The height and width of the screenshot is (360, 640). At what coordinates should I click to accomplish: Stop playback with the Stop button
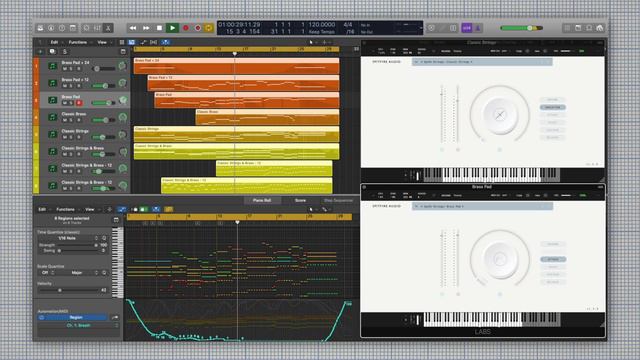pos(159,28)
